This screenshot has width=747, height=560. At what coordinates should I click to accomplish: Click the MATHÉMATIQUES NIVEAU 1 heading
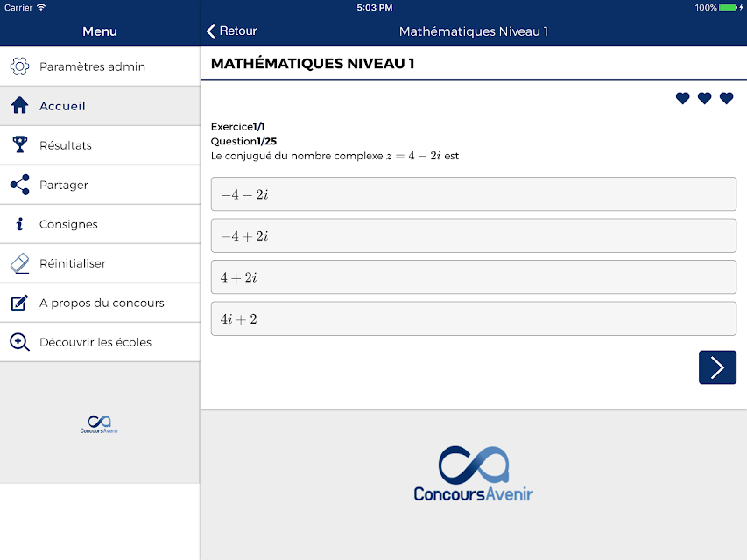(x=313, y=63)
